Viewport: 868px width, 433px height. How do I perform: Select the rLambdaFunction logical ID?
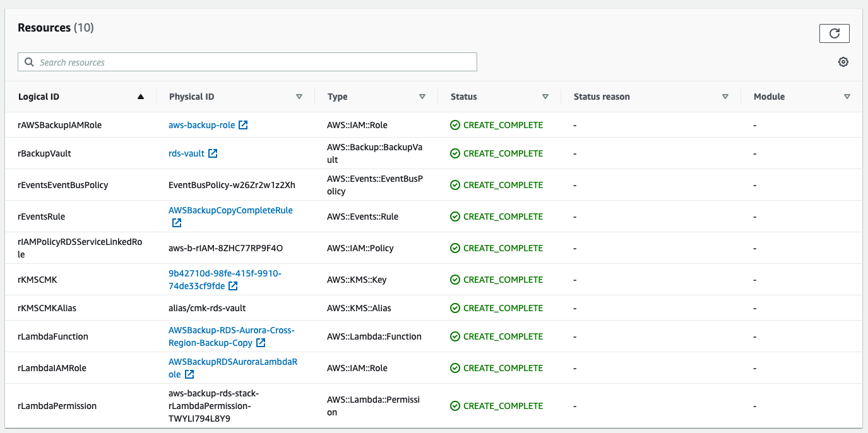tap(53, 336)
